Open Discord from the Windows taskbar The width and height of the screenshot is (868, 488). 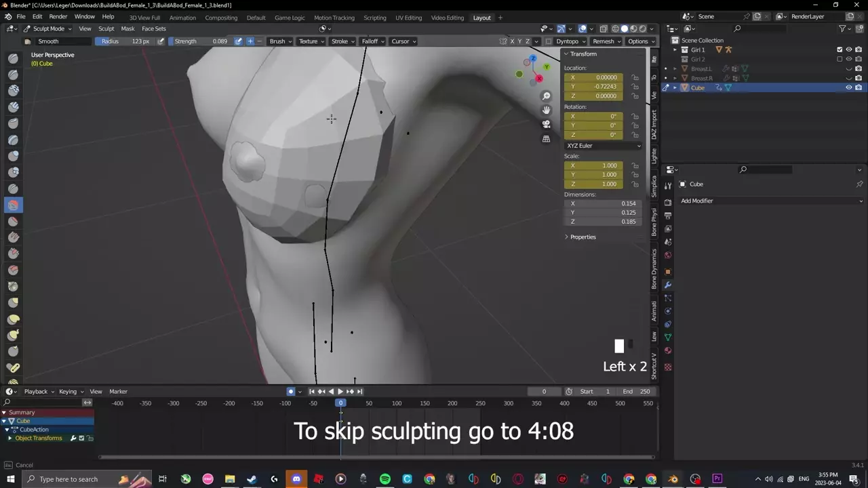(296, 479)
